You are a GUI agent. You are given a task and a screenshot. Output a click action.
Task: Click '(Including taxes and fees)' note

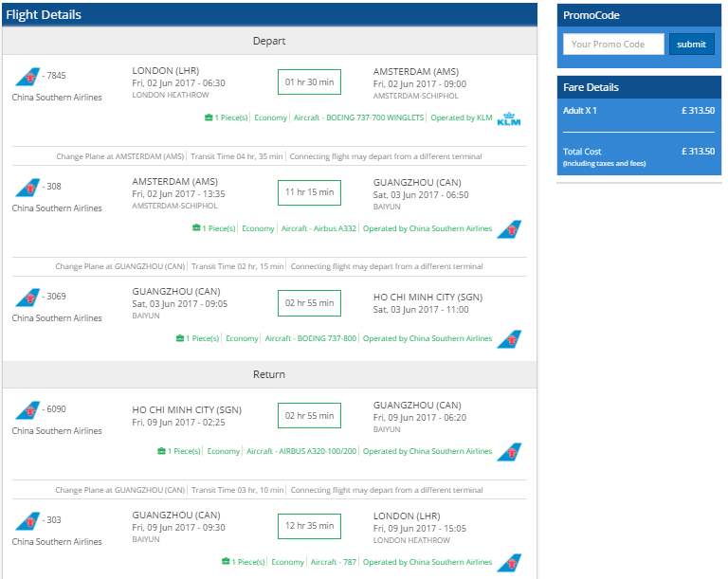(x=604, y=163)
